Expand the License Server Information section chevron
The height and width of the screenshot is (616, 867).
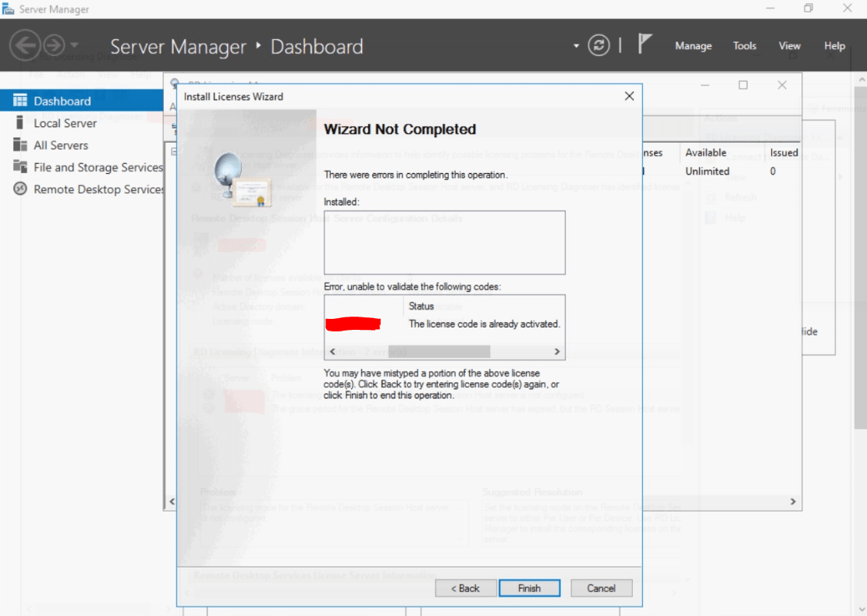686,578
